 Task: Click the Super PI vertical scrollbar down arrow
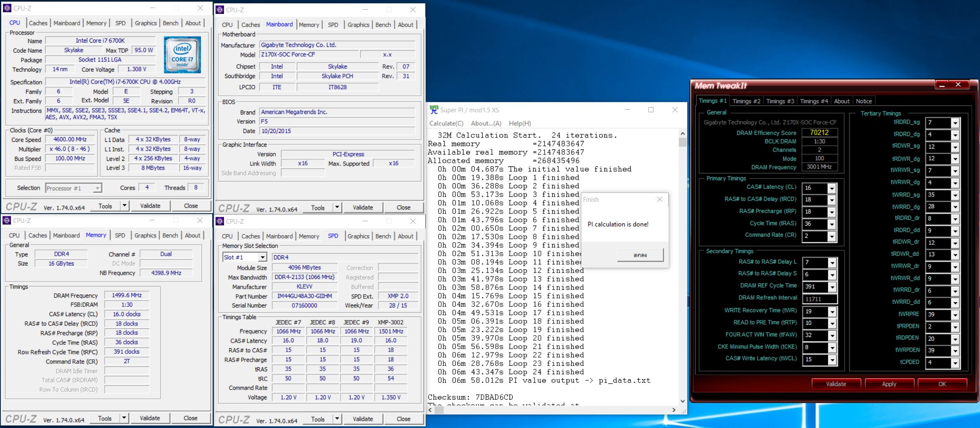[x=683, y=401]
